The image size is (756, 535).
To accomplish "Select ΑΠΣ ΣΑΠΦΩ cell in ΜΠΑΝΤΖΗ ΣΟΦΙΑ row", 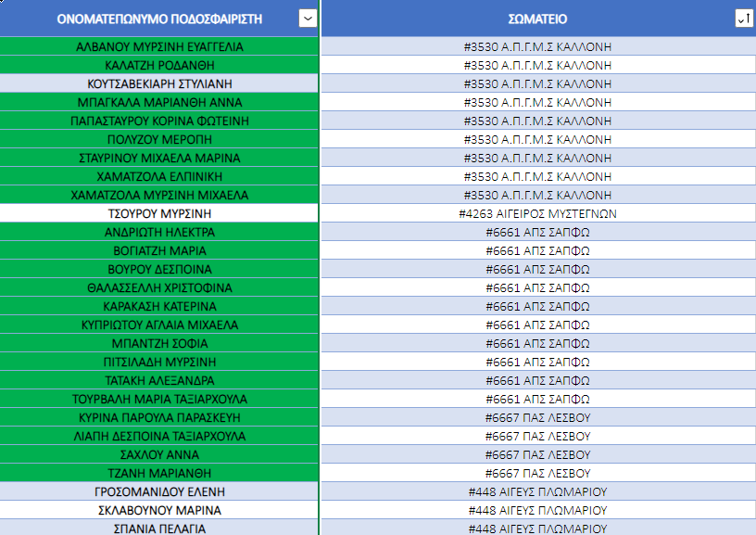I will point(538,343).
